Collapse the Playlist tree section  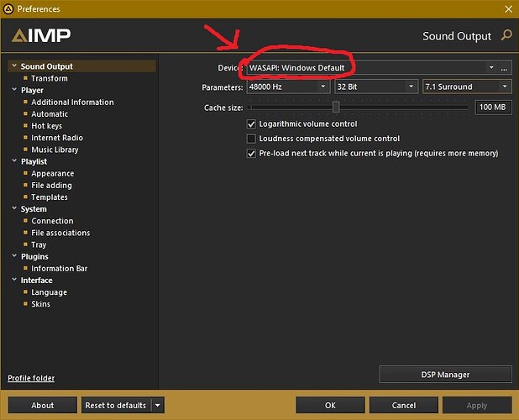pyautogui.click(x=14, y=160)
